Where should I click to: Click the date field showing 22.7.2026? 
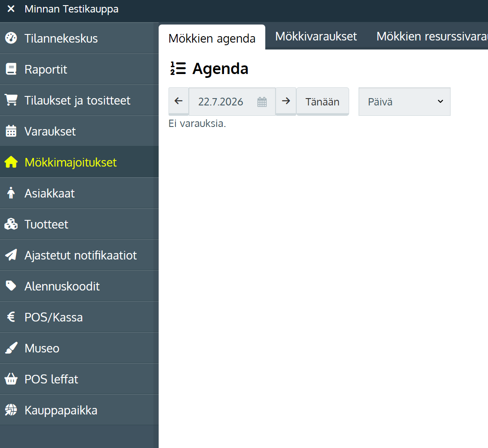(232, 102)
